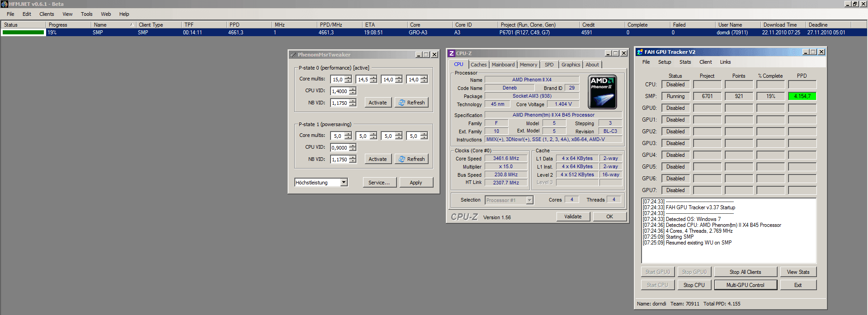Image resolution: width=868 pixels, height=315 pixels.
Task: Activate P-state 0 performance settings
Action: click(x=377, y=103)
